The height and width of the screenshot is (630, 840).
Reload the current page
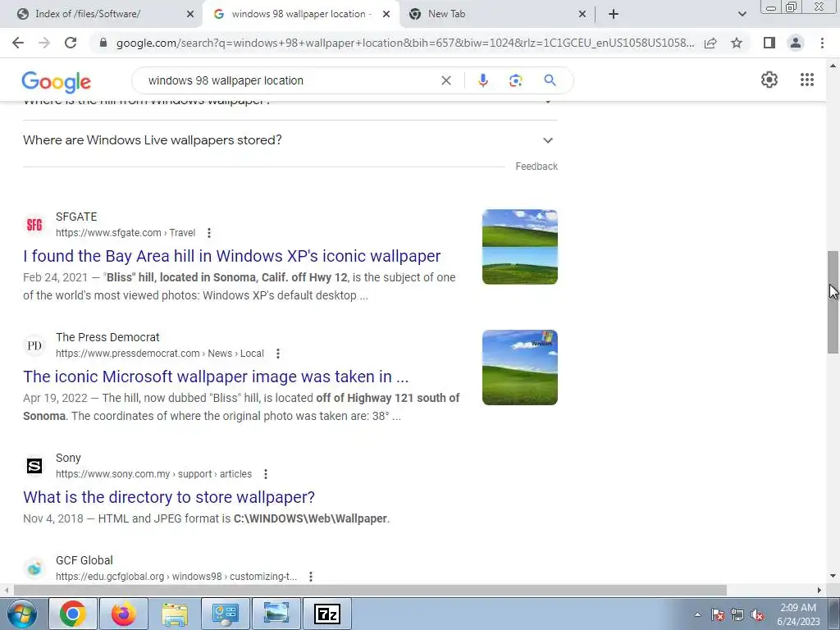(71, 43)
